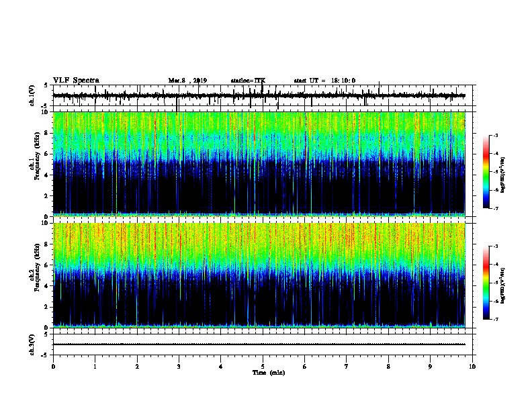Click the "5" minute time axis tick label
The height and width of the screenshot is (411, 532).
(263, 367)
